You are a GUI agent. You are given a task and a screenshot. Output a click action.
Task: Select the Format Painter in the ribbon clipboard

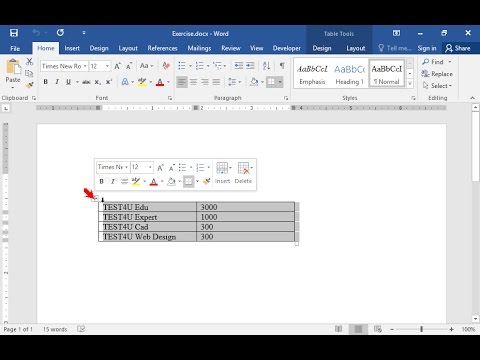pos(30,86)
